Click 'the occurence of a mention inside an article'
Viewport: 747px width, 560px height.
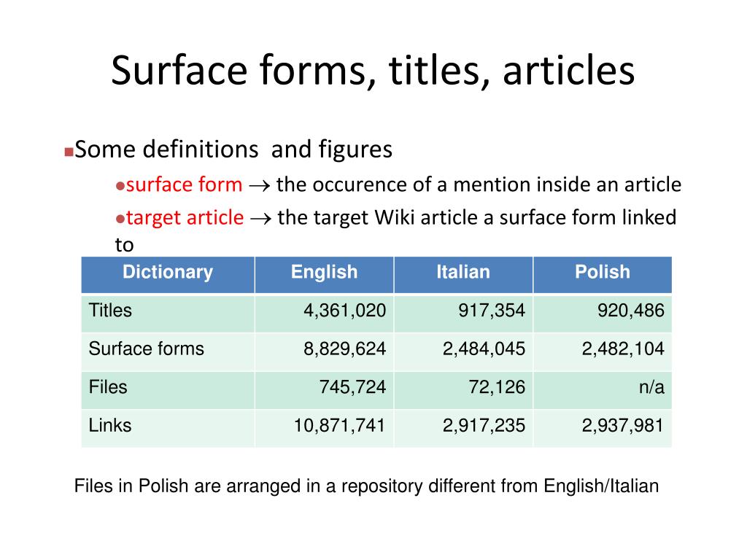[479, 184]
